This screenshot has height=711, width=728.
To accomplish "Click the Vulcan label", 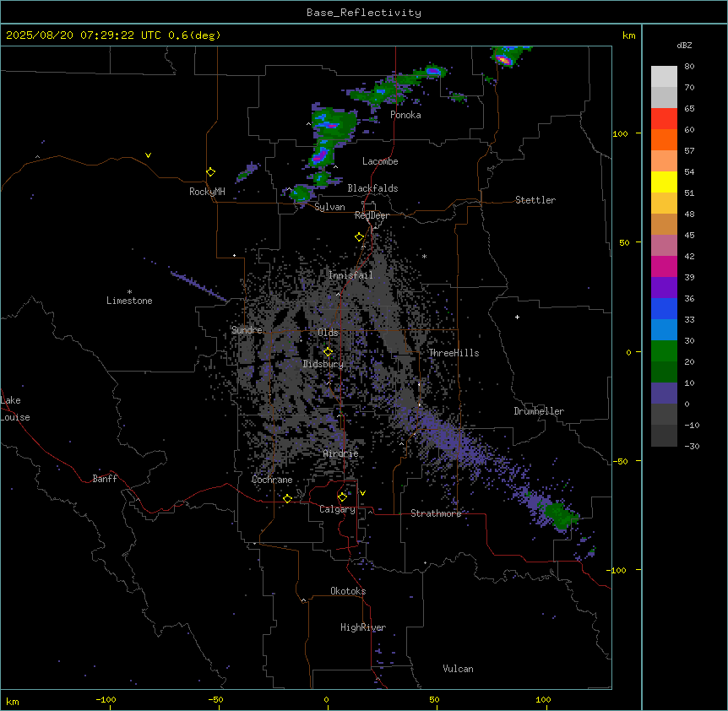I will pyautogui.click(x=459, y=669).
